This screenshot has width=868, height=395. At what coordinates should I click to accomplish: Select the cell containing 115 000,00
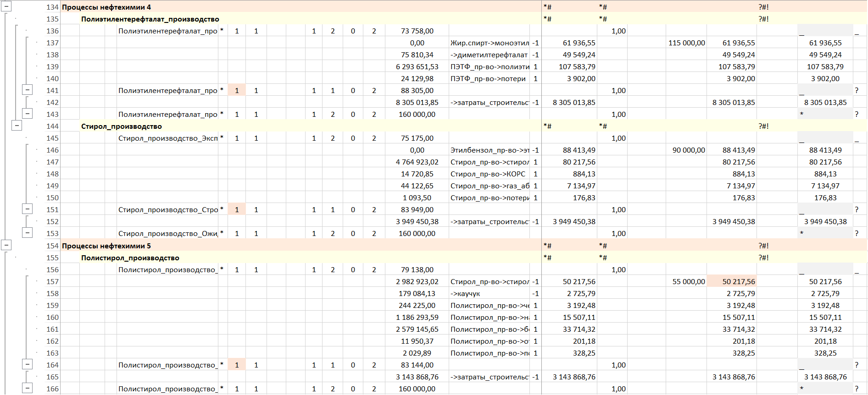(686, 43)
